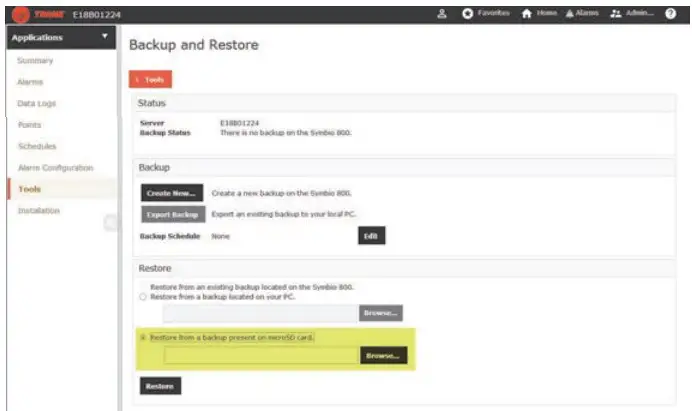Go to Home via house icon
The image size is (692, 411).
527,14
